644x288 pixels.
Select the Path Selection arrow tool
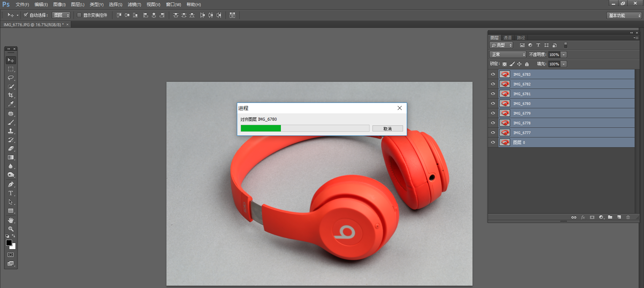tap(11, 202)
